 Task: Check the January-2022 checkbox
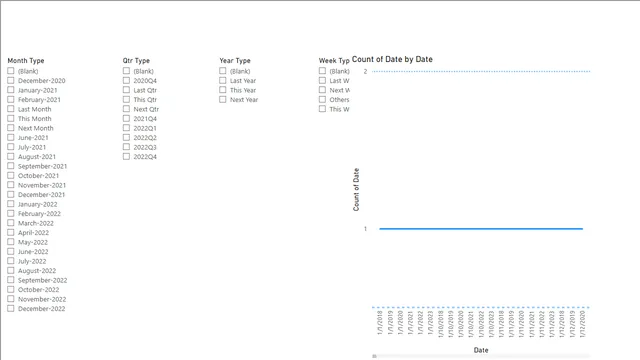(11, 204)
